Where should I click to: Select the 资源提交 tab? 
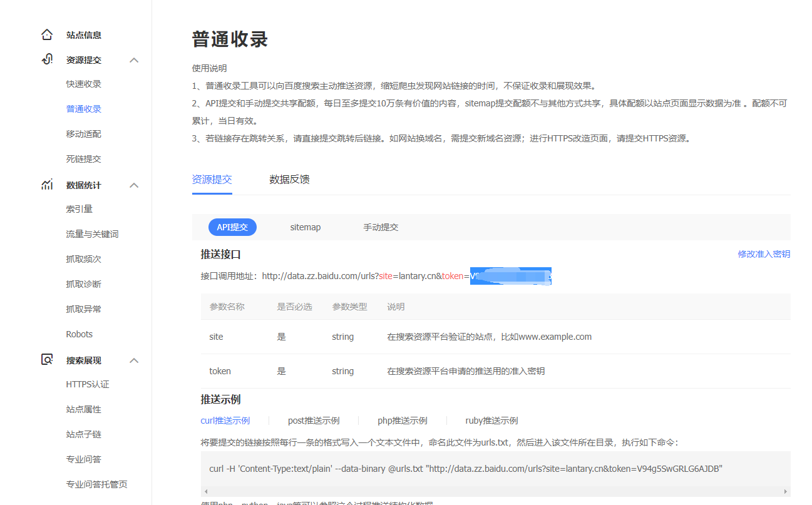pyautogui.click(x=212, y=179)
